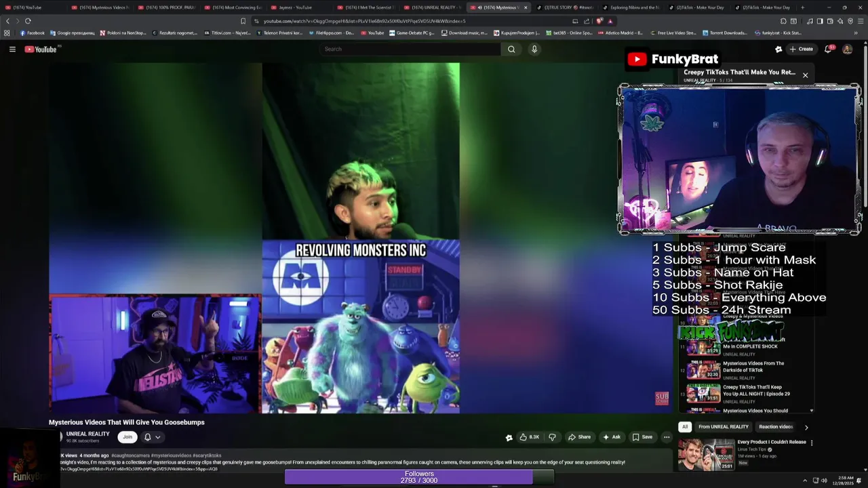The height and width of the screenshot is (488, 868).
Task: Go to the YouTube home logo
Action: click(41, 49)
